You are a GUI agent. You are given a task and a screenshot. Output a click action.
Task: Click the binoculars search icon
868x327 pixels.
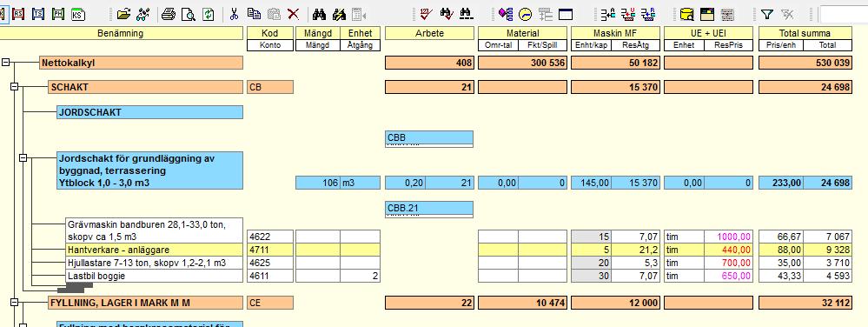click(x=320, y=15)
